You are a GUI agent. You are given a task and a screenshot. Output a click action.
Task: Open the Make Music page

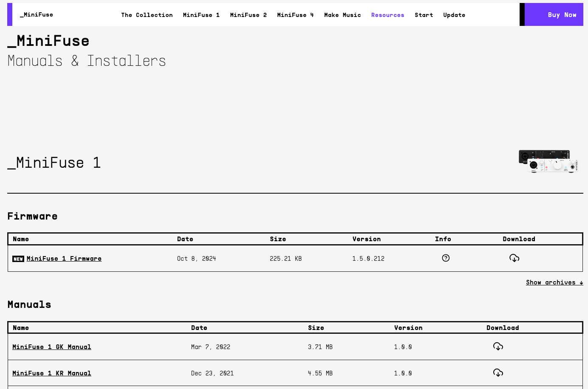coord(342,15)
